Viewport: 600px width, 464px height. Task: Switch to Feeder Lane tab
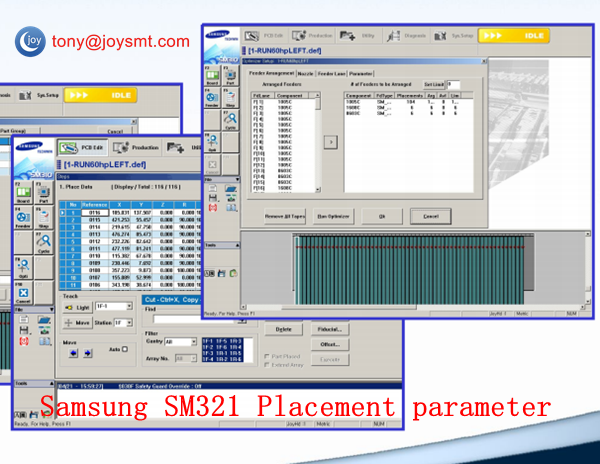(331, 73)
